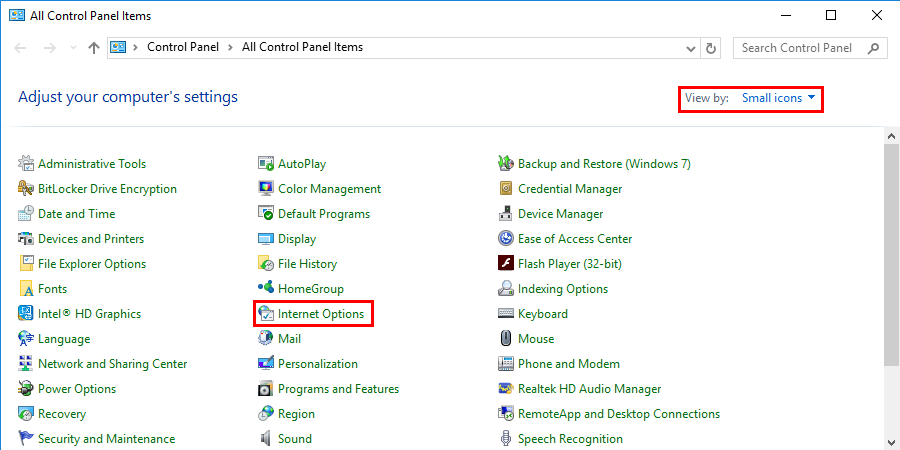The image size is (900, 450).
Task: Open the View by Small icons dropdown
Action: click(x=778, y=98)
